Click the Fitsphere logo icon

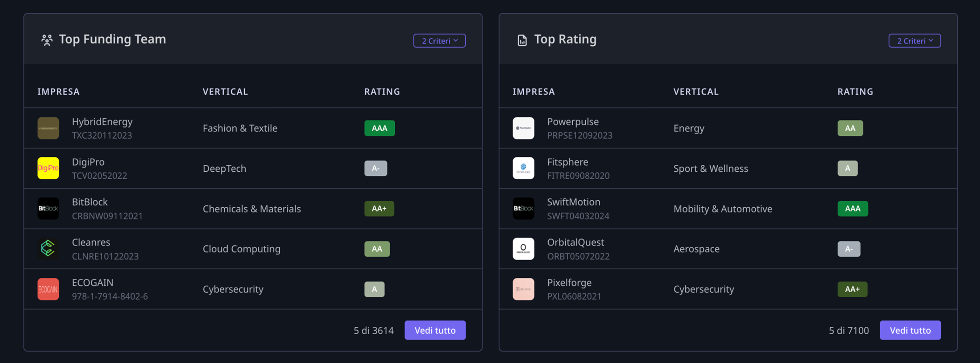[523, 168]
